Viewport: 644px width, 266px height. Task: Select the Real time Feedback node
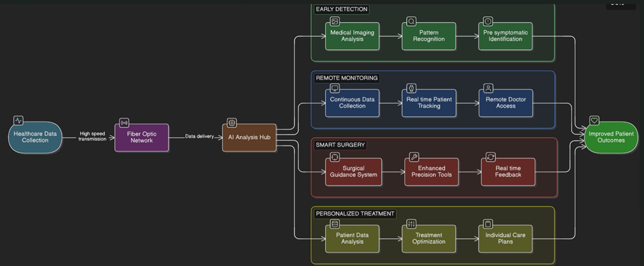508,172
